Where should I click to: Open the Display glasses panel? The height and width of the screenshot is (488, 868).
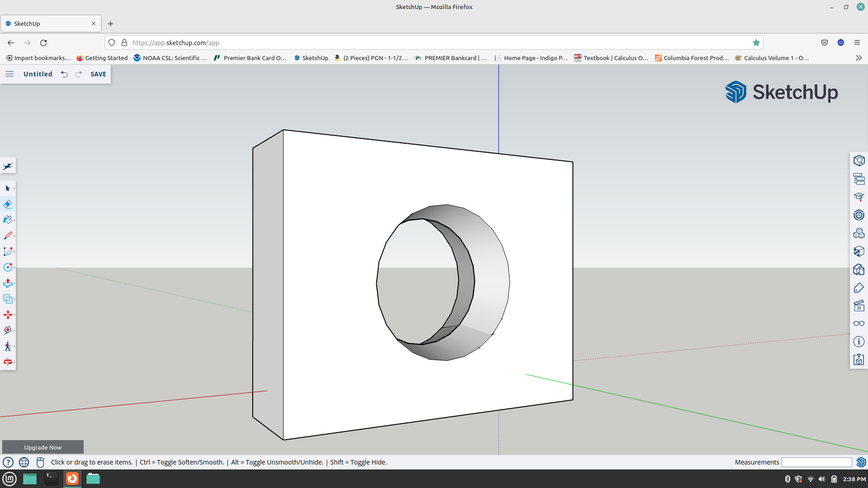859,324
